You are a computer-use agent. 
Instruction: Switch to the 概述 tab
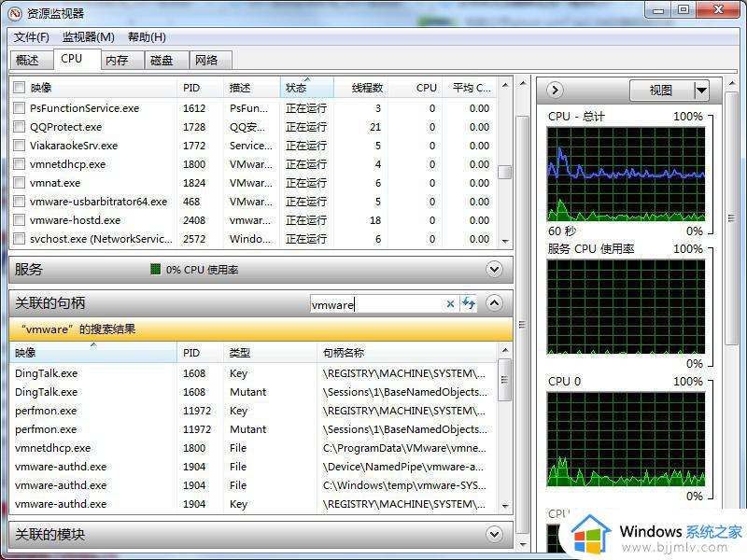(32, 61)
